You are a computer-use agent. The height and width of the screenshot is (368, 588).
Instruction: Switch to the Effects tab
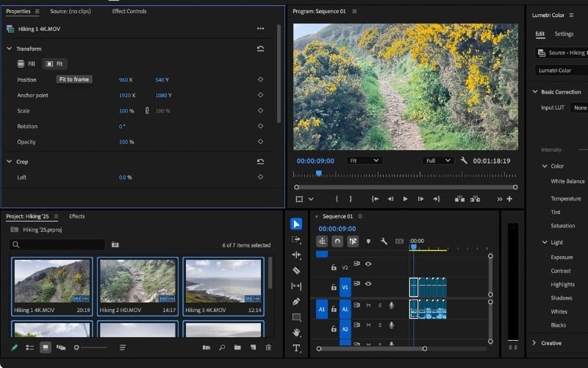tap(77, 216)
